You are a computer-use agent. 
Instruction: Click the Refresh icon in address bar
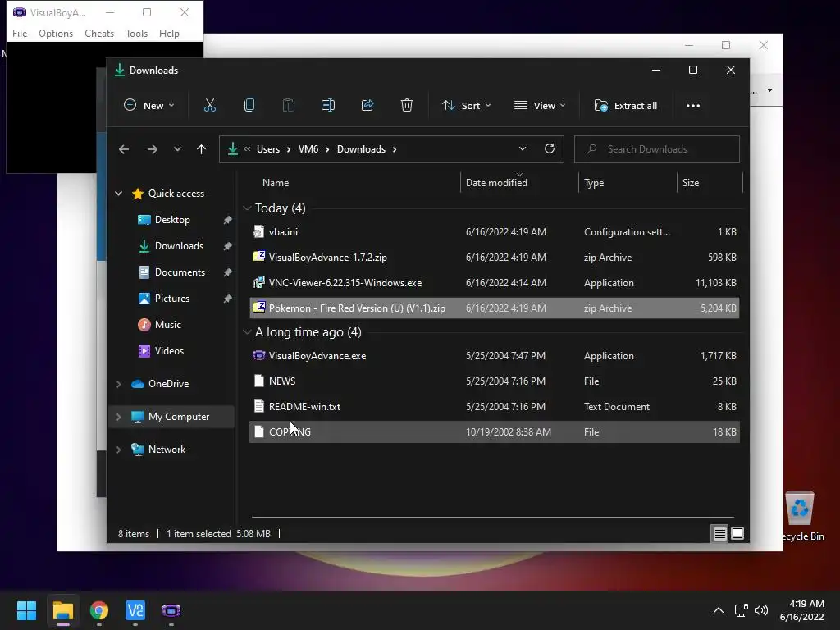tap(549, 149)
